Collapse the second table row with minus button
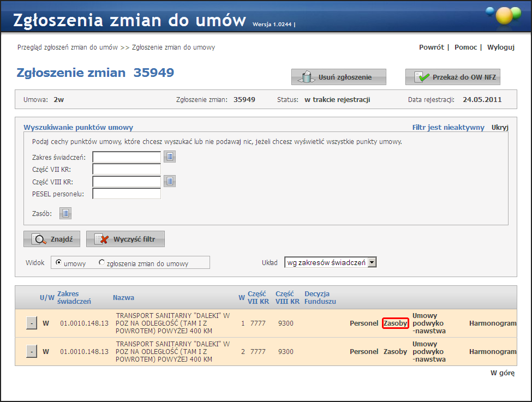This screenshot has height=402, width=532. point(32,352)
